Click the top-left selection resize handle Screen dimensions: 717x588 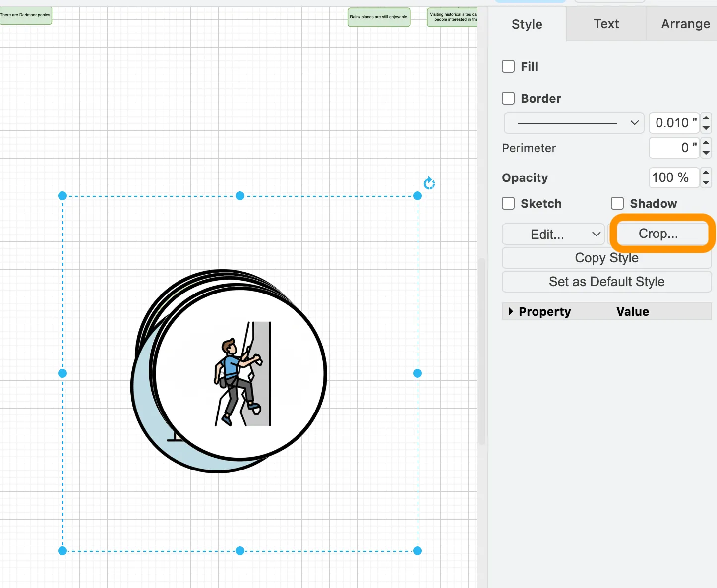click(x=62, y=196)
